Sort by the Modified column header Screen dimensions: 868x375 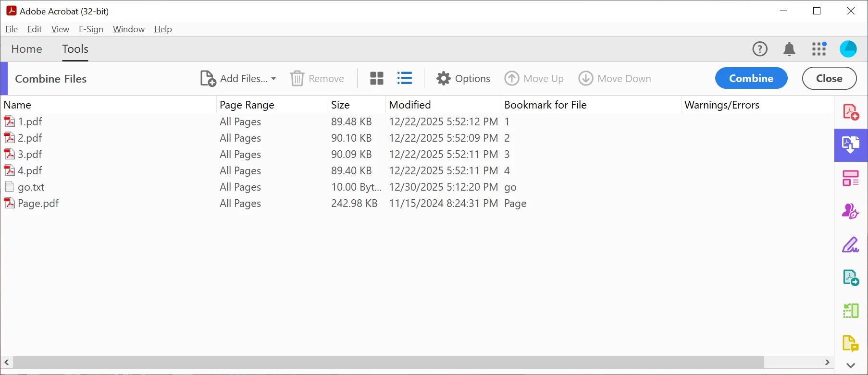coord(443,105)
